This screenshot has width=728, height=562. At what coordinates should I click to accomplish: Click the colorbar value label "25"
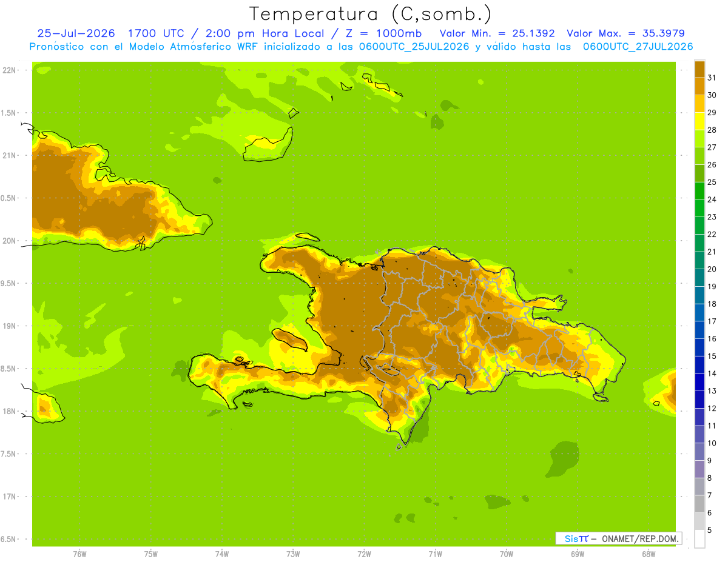coord(712,182)
